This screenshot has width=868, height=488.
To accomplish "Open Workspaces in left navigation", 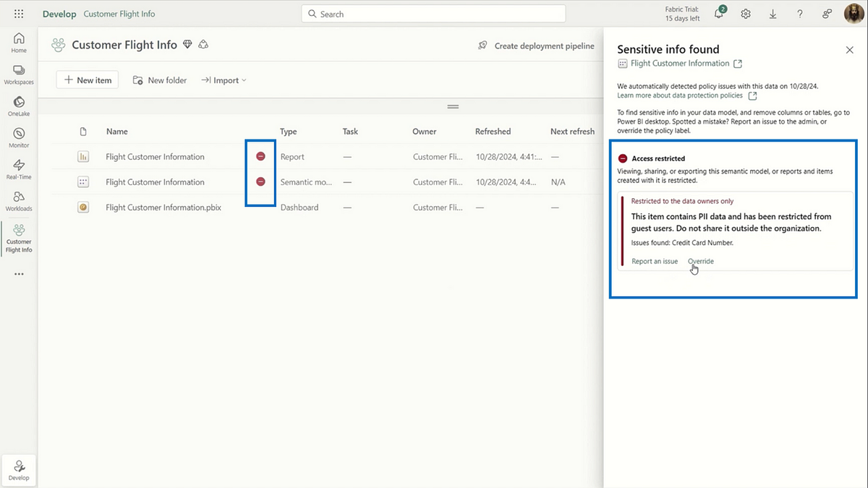I will (19, 74).
